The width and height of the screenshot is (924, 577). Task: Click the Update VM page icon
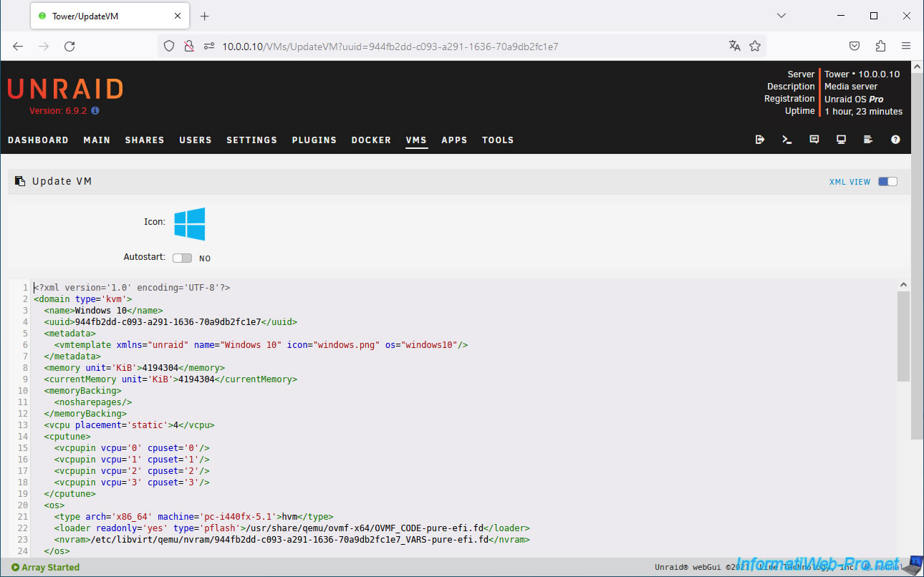pyautogui.click(x=20, y=182)
